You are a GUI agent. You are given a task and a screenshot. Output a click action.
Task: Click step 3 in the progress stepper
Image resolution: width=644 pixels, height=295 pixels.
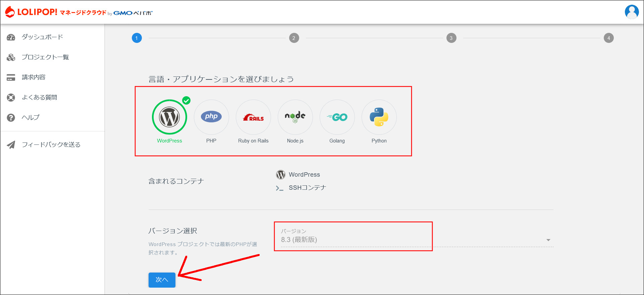click(451, 38)
